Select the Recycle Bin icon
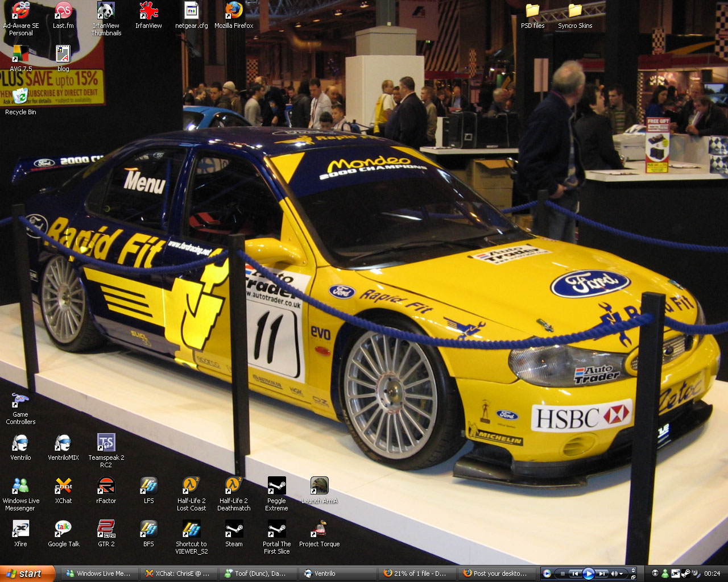This screenshot has height=582, width=728. pos(20,102)
